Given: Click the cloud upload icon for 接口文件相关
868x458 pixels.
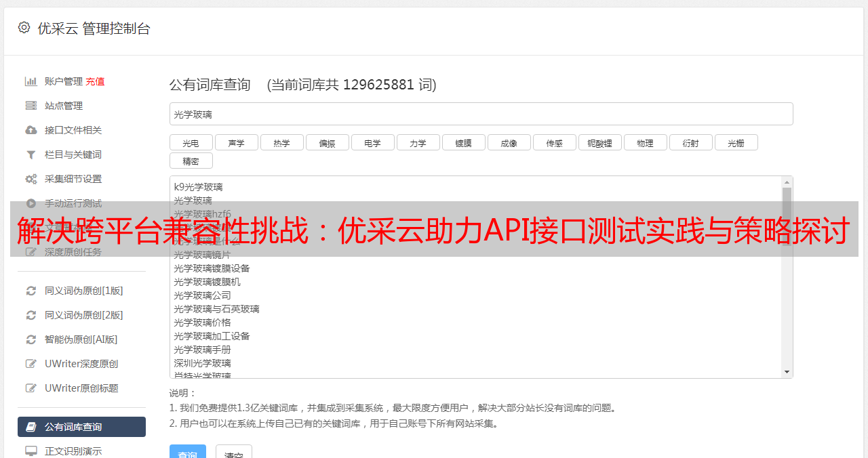Looking at the screenshot, I should 31,130.
